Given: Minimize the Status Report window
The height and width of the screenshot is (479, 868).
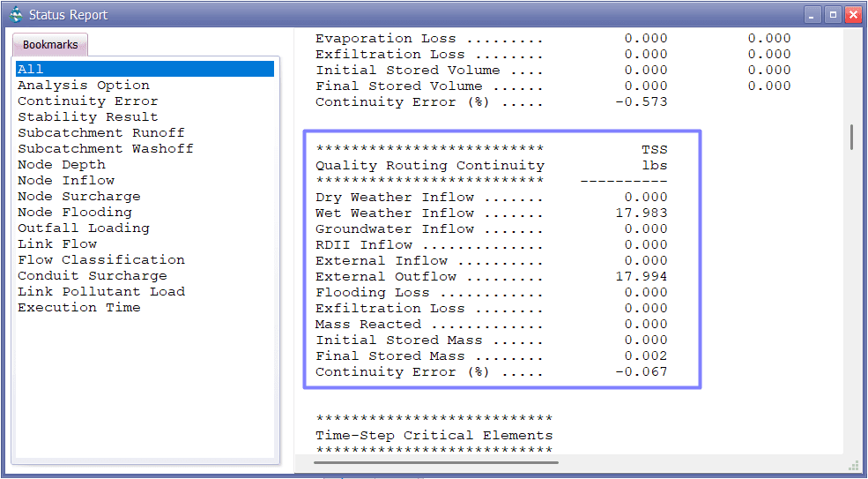Looking at the screenshot, I should [x=812, y=15].
